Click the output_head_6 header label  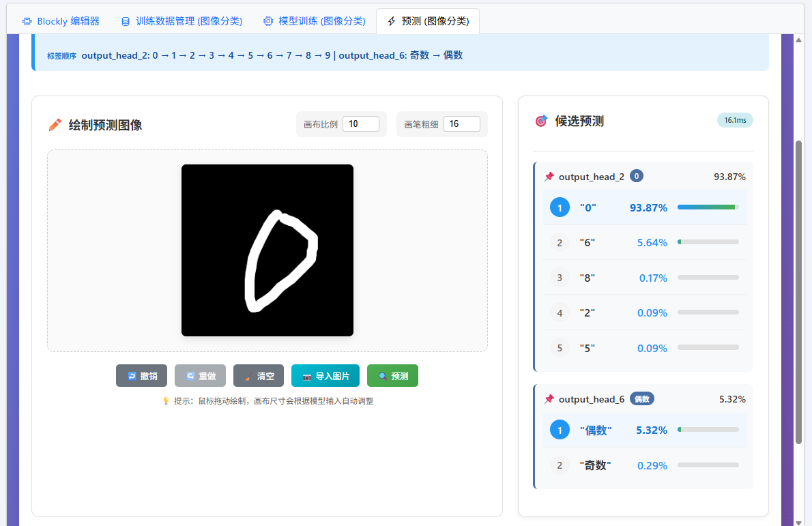592,399
